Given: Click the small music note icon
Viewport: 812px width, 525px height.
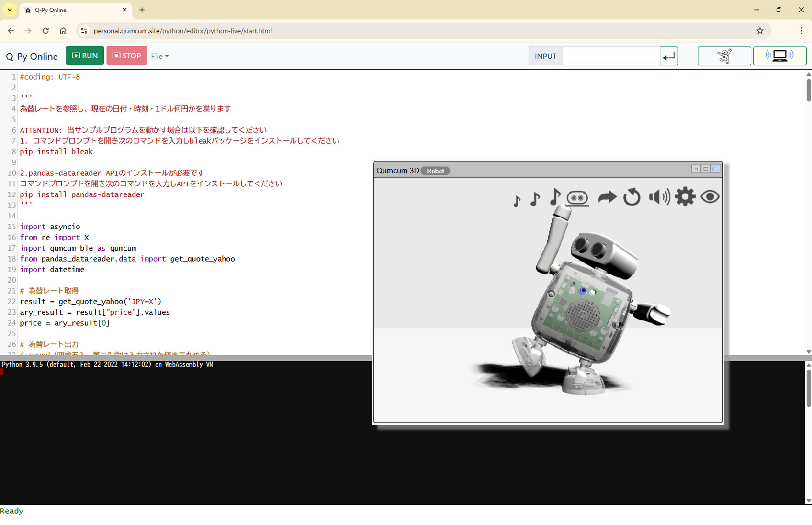Looking at the screenshot, I should [517, 201].
